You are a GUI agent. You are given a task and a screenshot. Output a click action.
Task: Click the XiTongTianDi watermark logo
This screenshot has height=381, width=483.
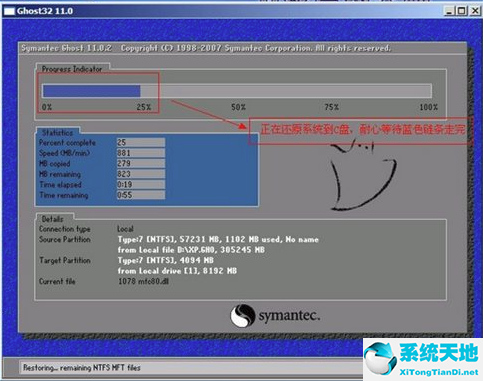point(423,359)
